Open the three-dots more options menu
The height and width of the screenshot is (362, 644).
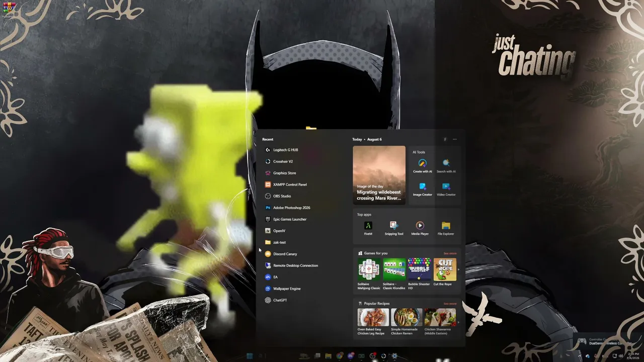coord(455,139)
